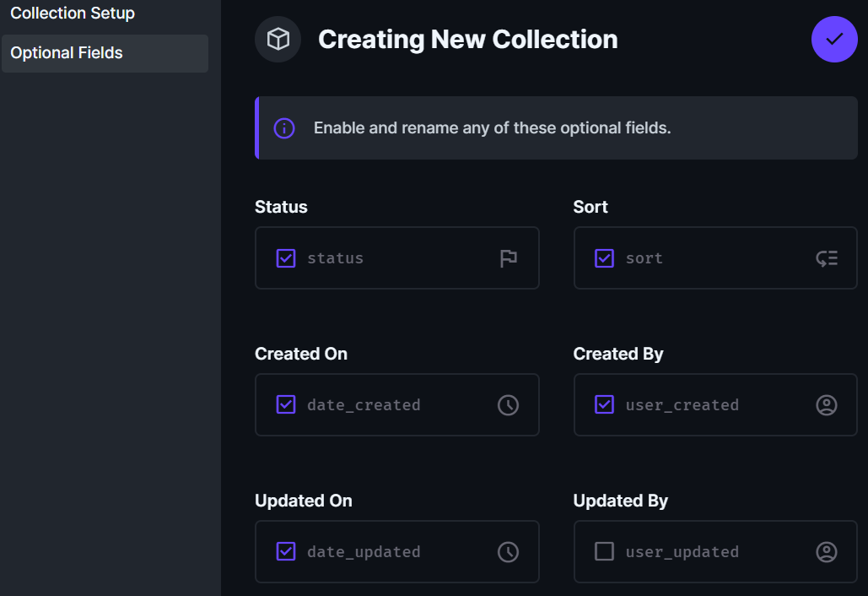The height and width of the screenshot is (596, 868).
Task: Click the purple checkmark finish button
Action: coord(834,39)
